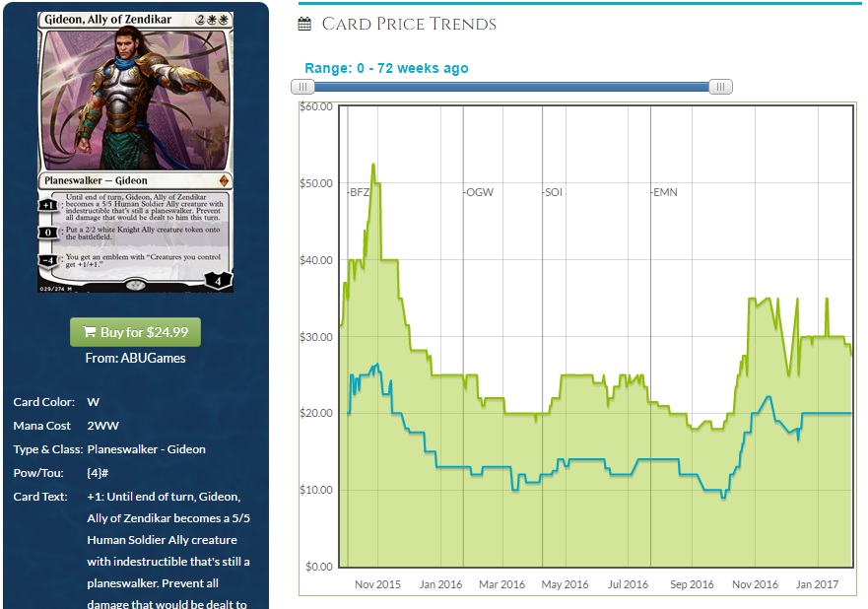Click the '$0.00' y-axis label
This screenshot has height=609, width=868.
[x=319, y=567]
